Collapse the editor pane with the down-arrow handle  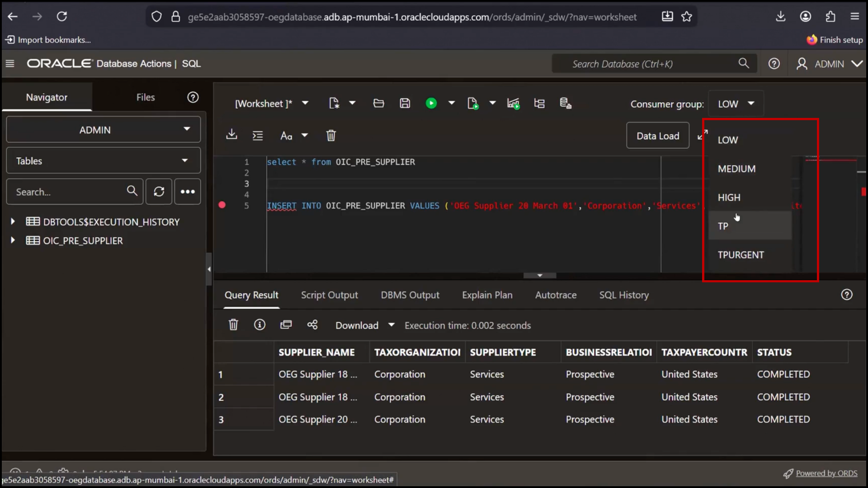540,275
